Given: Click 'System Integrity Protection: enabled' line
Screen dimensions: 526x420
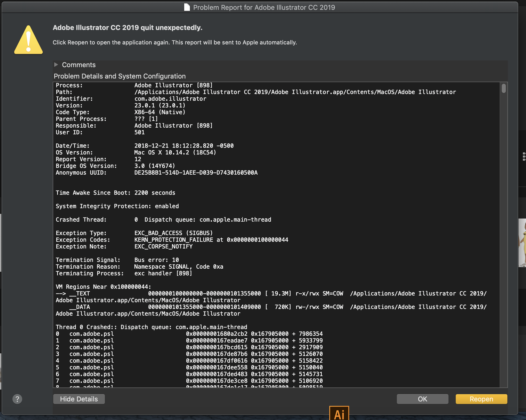Looking at the screenshot, I should (x=117, y=206).
